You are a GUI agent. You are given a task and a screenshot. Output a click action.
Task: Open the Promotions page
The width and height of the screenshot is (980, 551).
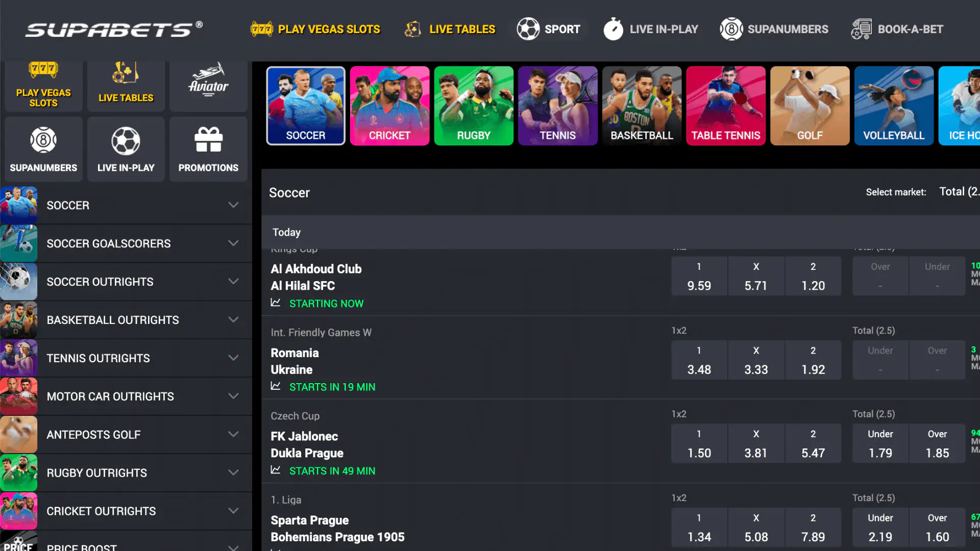pos(208,149)
